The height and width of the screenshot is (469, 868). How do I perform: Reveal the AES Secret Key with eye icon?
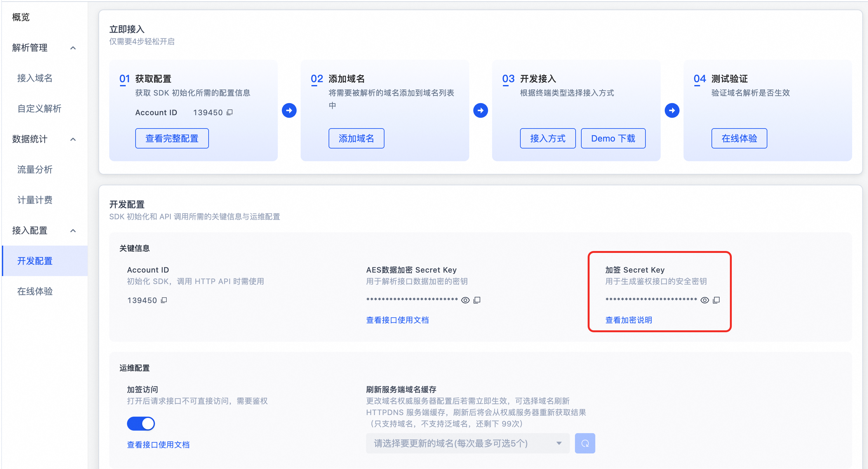(465, 300)
